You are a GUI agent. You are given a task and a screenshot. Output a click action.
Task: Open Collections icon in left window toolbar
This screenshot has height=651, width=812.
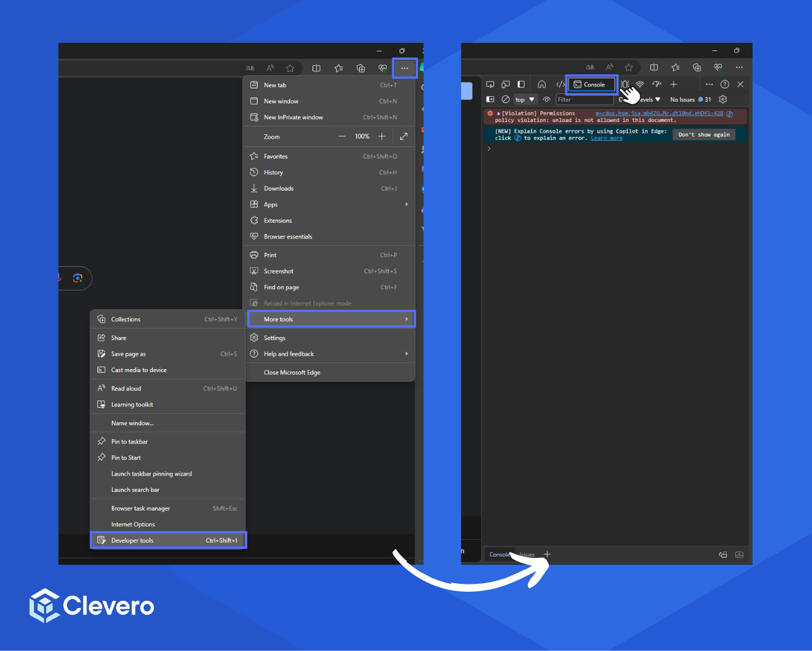(361, 68)
